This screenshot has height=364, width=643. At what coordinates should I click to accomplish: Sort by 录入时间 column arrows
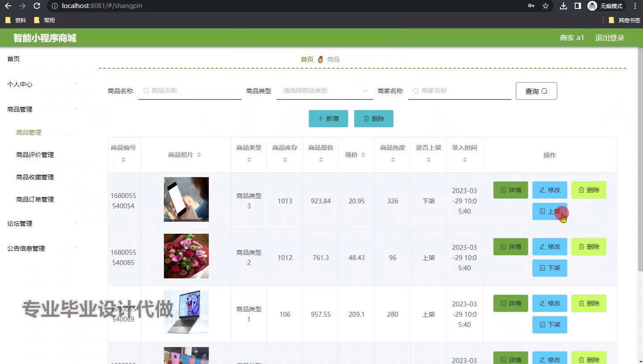pos(464,159)
